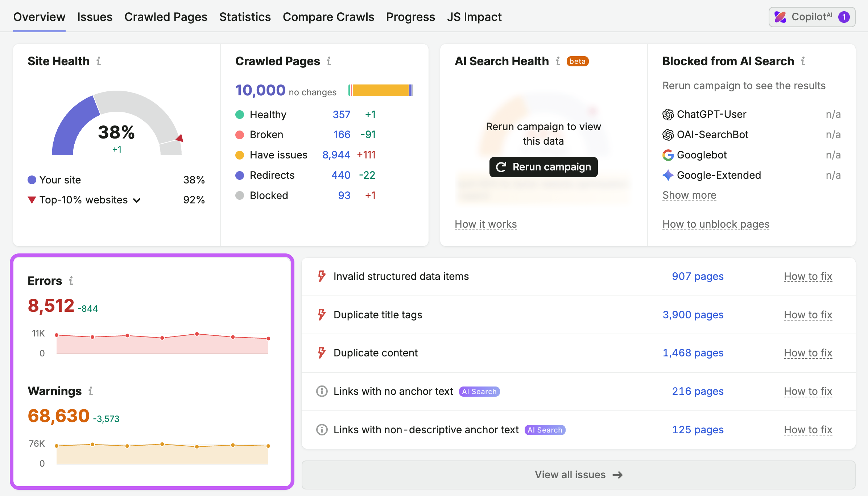Open the How it works link
The height and width of the screenshot is (496, 868).
(x=486, y=224)
